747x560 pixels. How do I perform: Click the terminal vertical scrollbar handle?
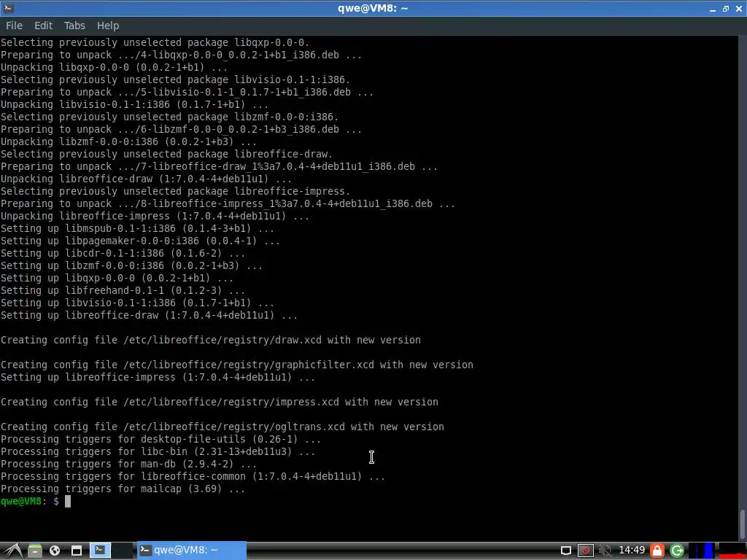(742, 523)
